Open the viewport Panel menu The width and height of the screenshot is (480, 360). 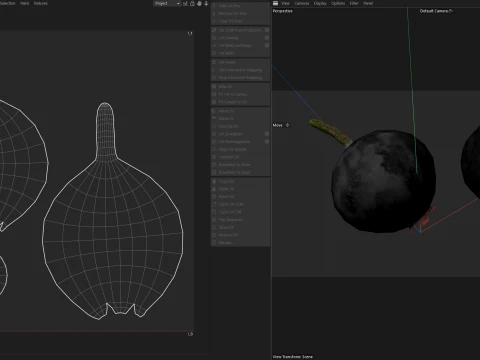(x=368, y=3)
